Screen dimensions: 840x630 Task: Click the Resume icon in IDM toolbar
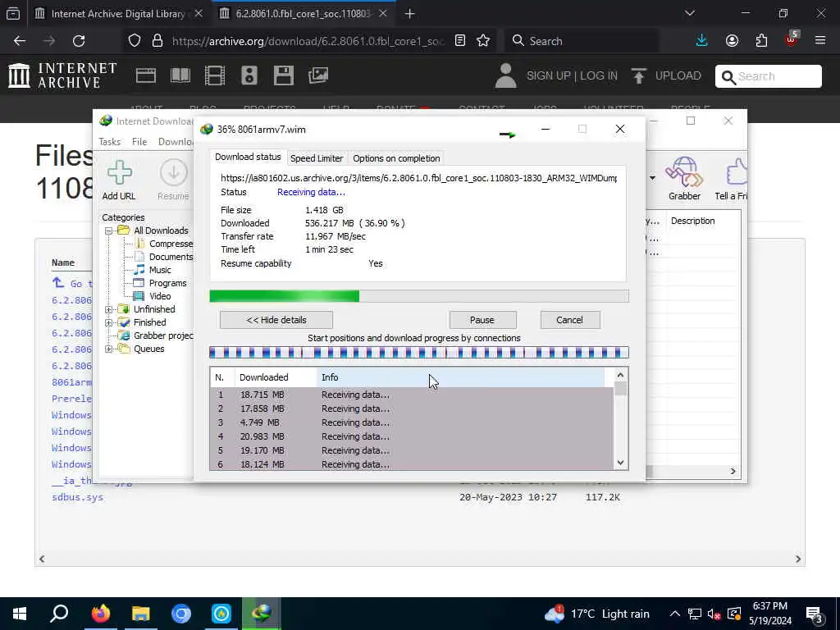[x=174, y=172]
